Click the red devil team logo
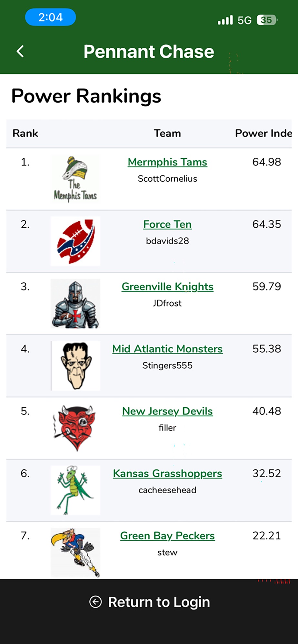This screenshot has height=644, width=298. [75, 428]
